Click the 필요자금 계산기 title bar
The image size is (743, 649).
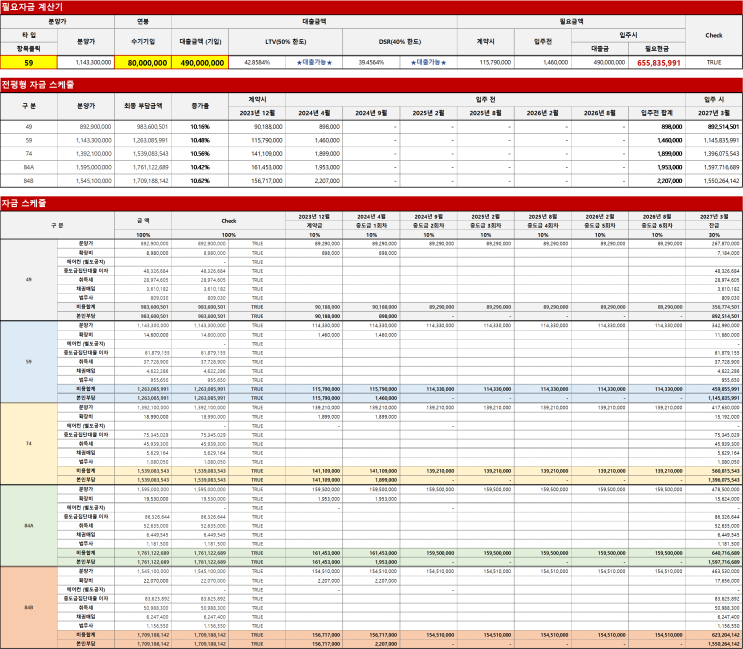372,7
